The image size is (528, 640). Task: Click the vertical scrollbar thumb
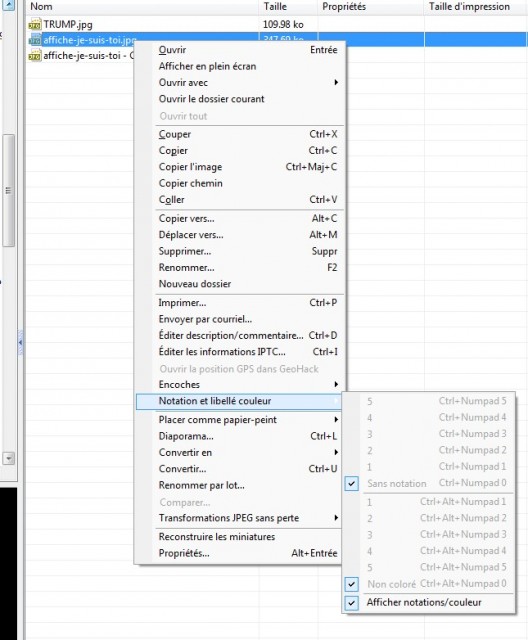coord(9,191)
